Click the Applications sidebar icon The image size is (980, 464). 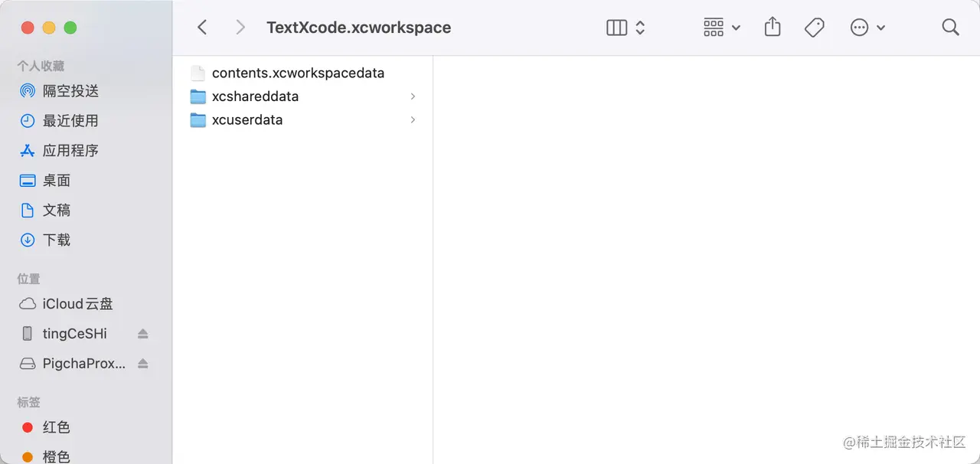[28, 151]
